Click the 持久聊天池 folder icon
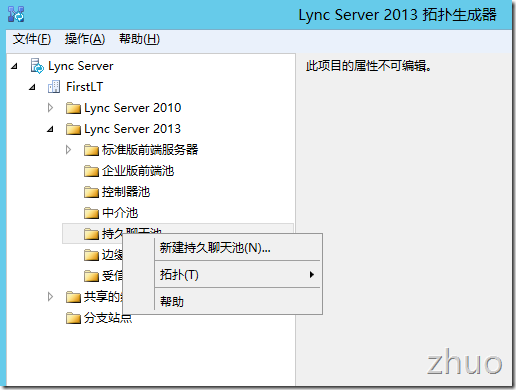 [x=91, y=234]
